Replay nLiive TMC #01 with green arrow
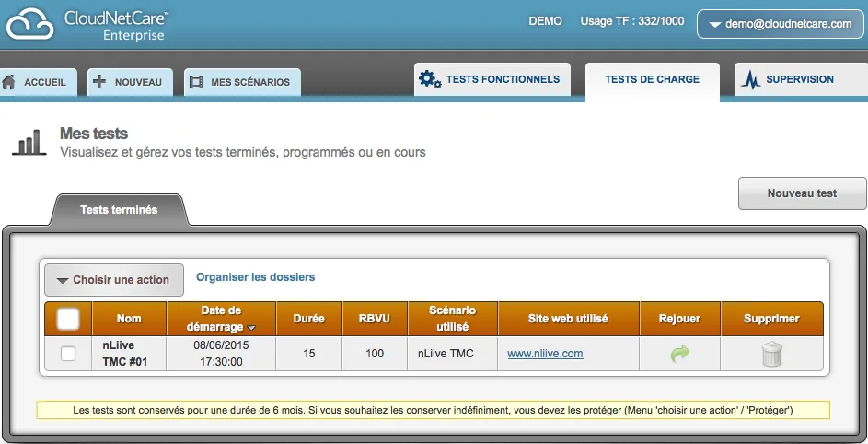This screenshot has height=444, width=868. [680, 353]
